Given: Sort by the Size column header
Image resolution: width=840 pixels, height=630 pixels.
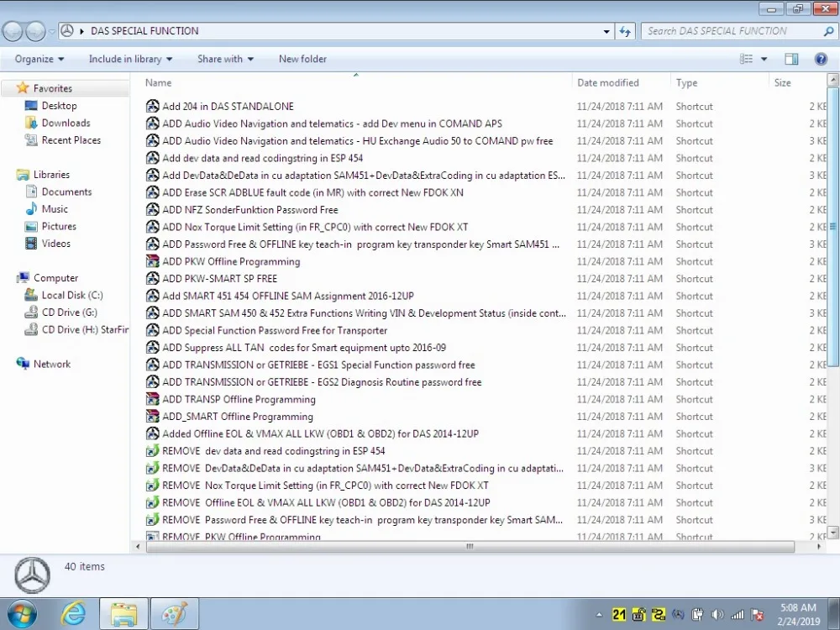Looking at the screenshot, I should click(x=782, y=82).
